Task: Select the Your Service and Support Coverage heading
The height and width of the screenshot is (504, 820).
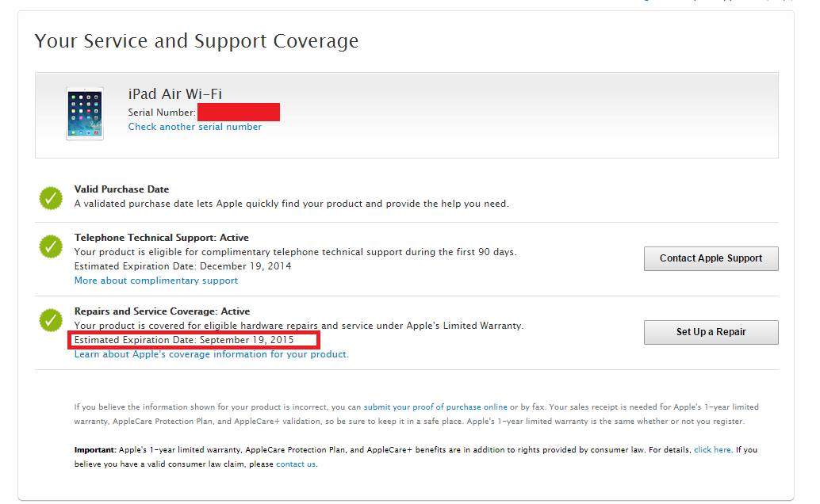Action: (197, 40)
